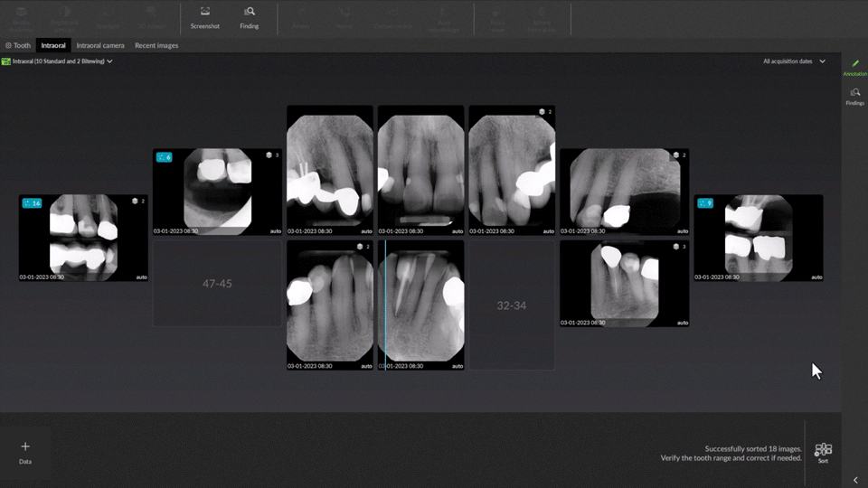Open the upper central incisors X-ray thumbnail
The height and width of the screenshot is (488, 868).
click(x=420, y=170)
